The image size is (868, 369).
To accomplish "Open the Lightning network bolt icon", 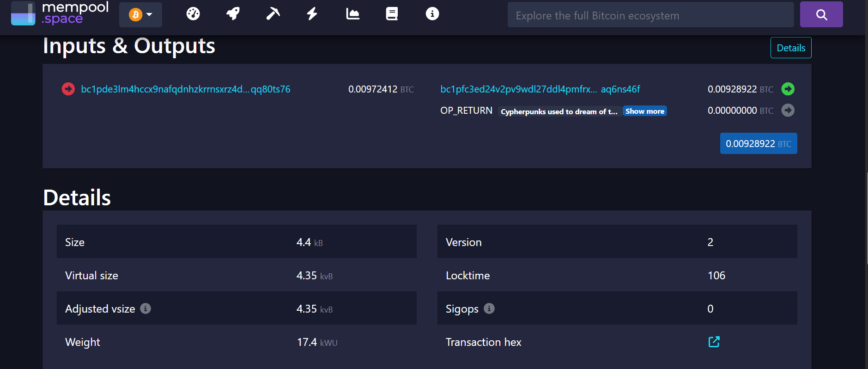I will click(x=312, y=14).
